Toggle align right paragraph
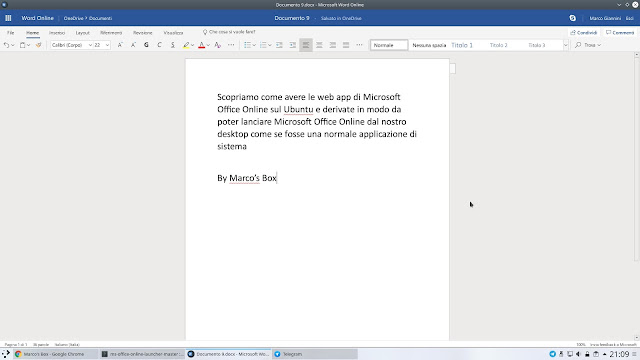640x360 pixels. (x=333, y=45)
